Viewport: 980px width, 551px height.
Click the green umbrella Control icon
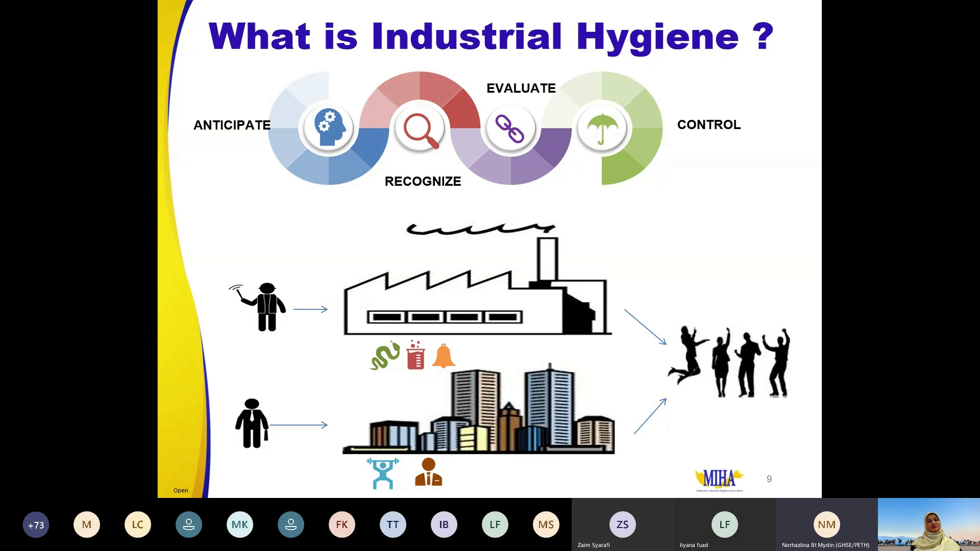point(602,128)
